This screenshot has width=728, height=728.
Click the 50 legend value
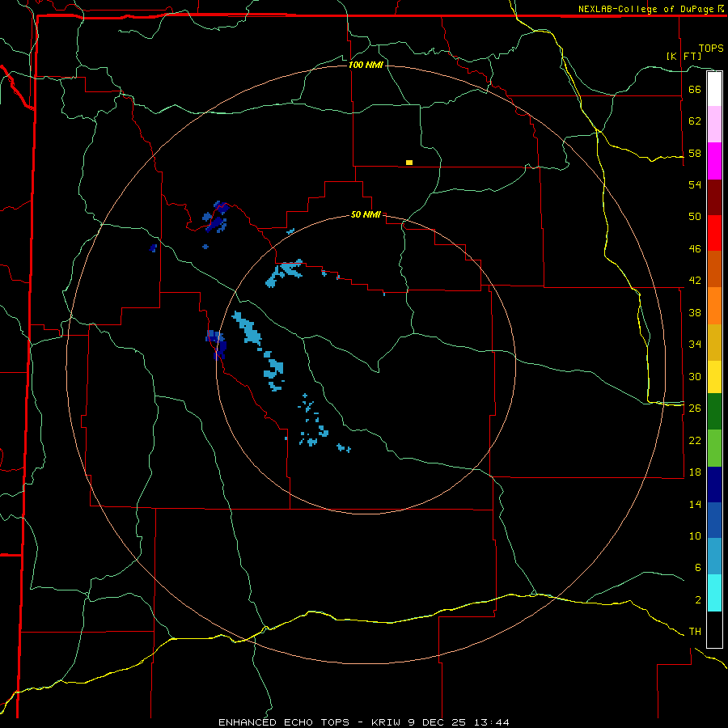[695, 216]
